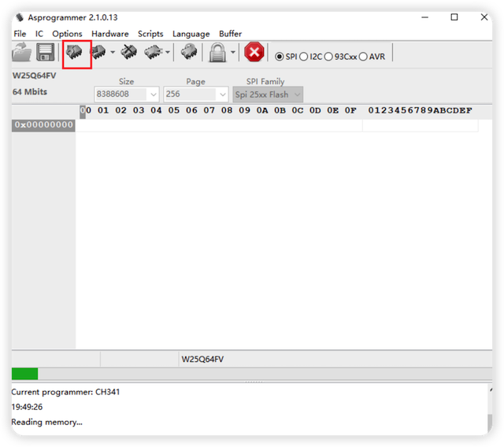Open the IC menu
The height and width of the screenshot is (447, 504).
pos(39,34)
